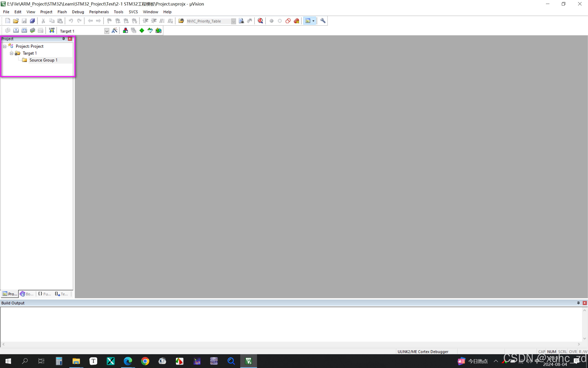Image resolution: width=588 pixels, height=368 pixels.
Task: Open the window layout dropdown arrow
Action: [314, 21]
